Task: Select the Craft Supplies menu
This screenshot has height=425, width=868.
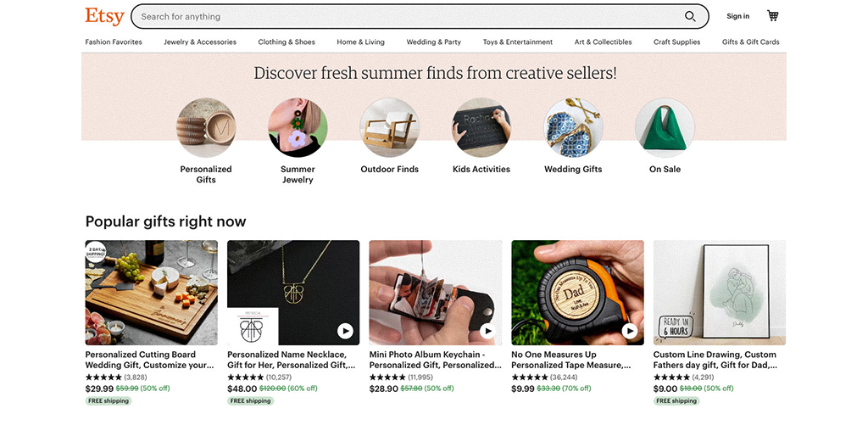Action: pos(676,42)
